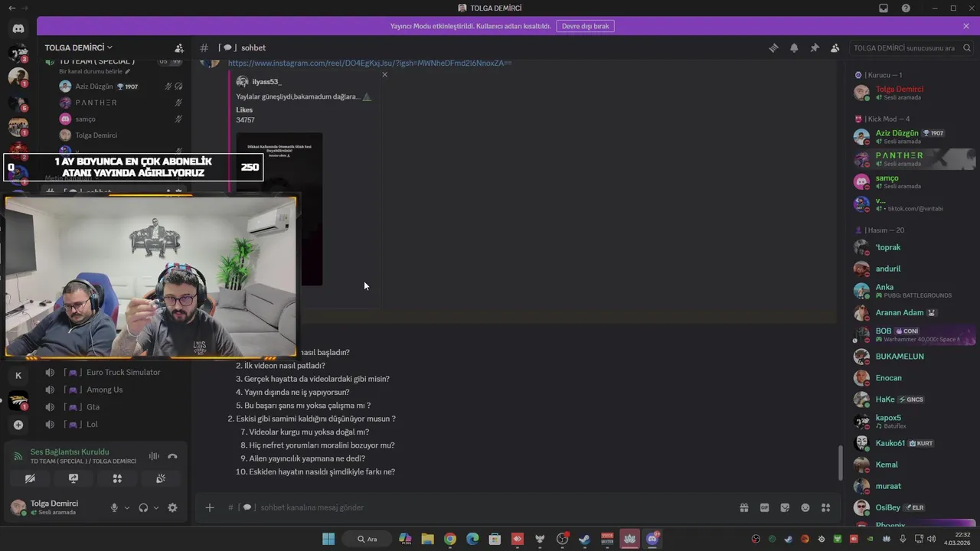The width and height of the screenshot is (980, 551).
Task: Dismiss the purple streamer mode banner
Action: coord(966,26)
